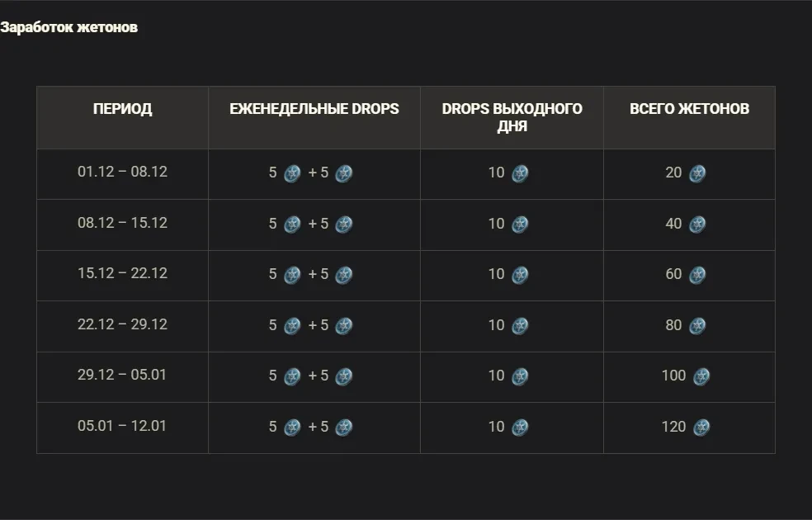Click weekend drops token icon for 15.12 – 22.12
This screenshot has width=812, height=520.
pyautogui.click(x=520, y=275)
